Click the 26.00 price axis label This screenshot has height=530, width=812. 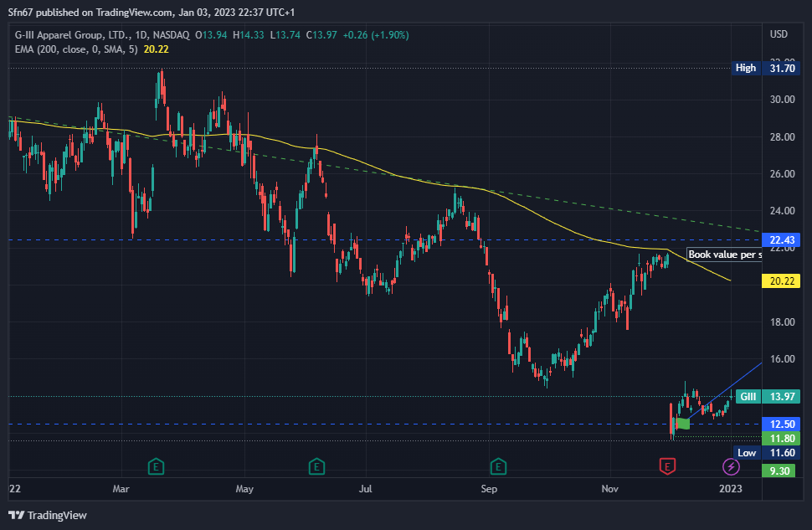[782, 174]
